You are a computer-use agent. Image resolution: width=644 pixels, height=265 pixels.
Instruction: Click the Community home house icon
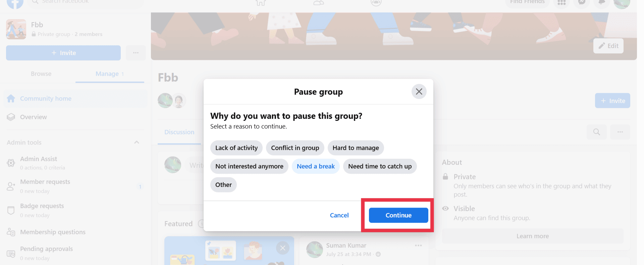(x=11, y=99)
